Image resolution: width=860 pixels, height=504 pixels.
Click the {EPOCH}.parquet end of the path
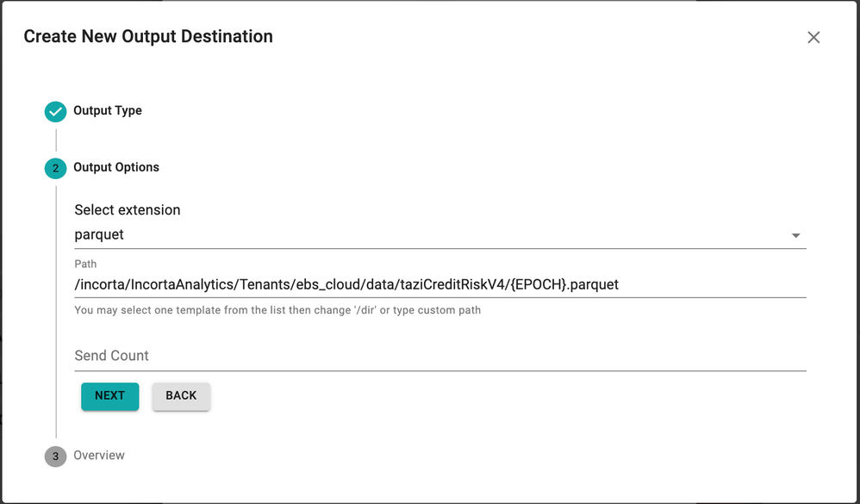564,284
